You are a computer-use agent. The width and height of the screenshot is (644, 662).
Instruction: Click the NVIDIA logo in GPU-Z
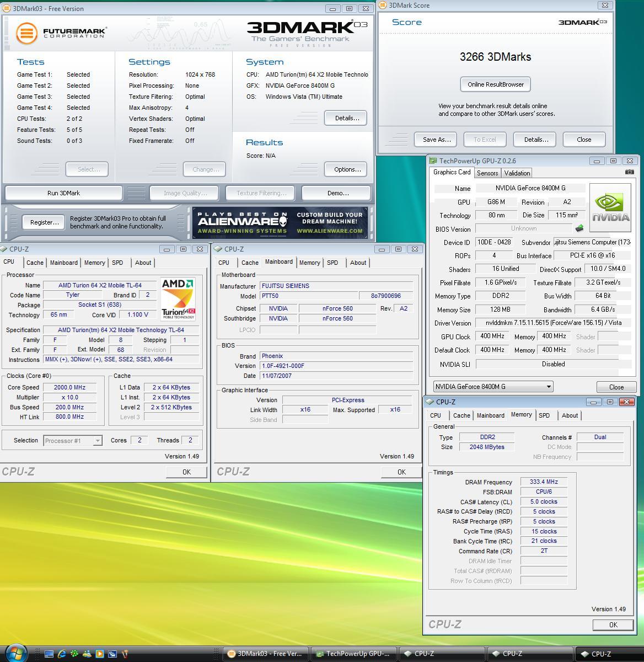coord(610,208)
